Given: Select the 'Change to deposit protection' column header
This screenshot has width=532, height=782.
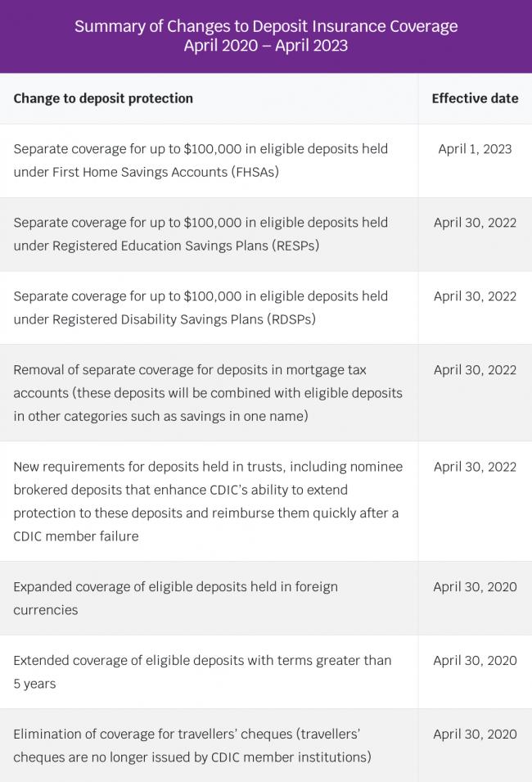Looking at the screenshot, I should [x=103, y=98].
